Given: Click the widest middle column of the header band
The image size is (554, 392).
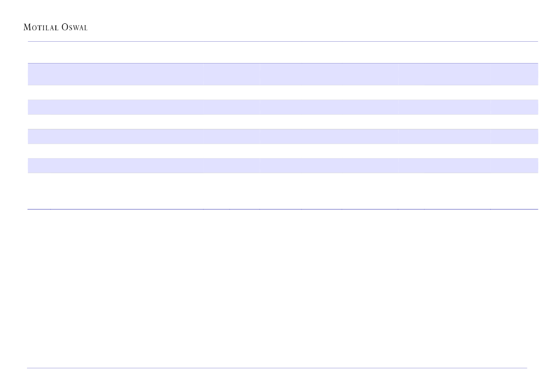Looking at the screenshot, I should (x=329, y=74).
